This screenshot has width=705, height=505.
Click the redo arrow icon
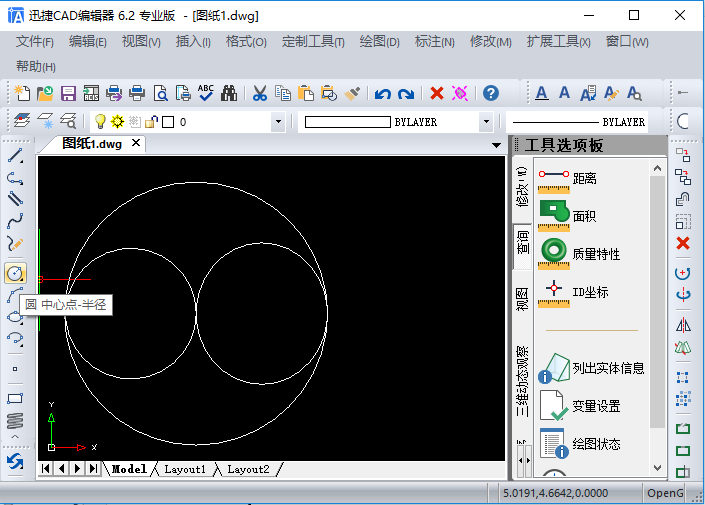tap(406, 94)
